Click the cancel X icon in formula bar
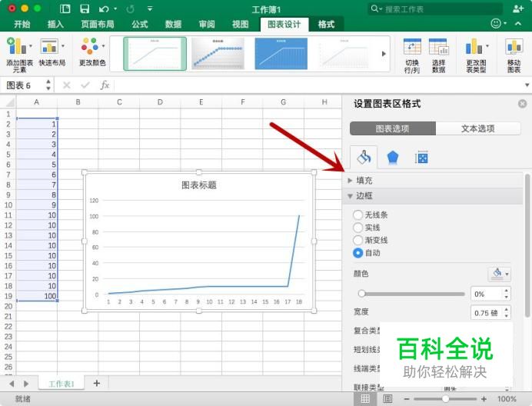This screenshot has width=532, height=406. (67, 85)
